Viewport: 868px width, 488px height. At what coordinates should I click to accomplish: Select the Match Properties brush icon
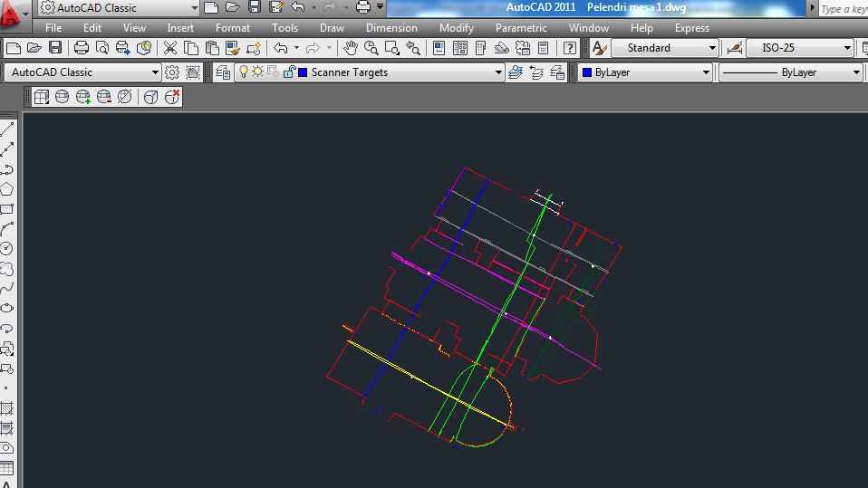[233, 48]
